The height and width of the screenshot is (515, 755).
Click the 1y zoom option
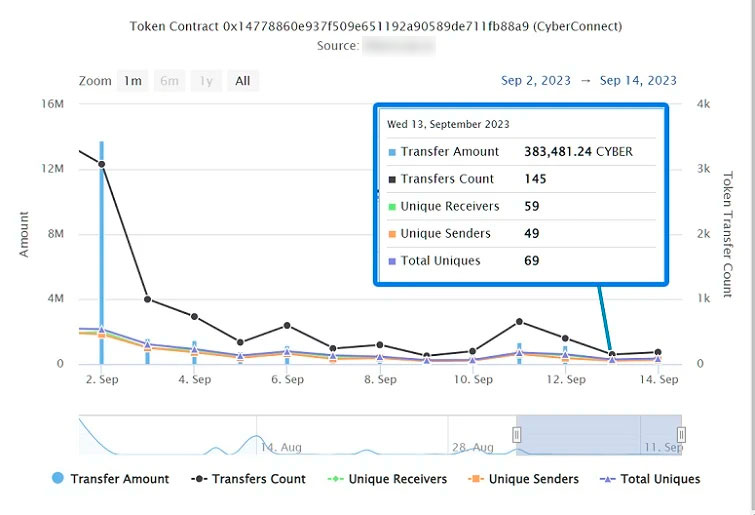(206, 81)
